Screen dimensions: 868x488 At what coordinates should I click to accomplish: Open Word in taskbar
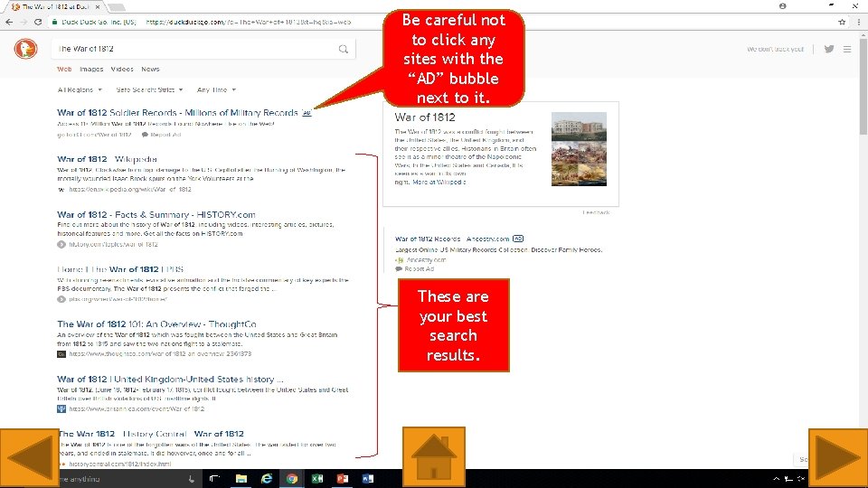368,479
